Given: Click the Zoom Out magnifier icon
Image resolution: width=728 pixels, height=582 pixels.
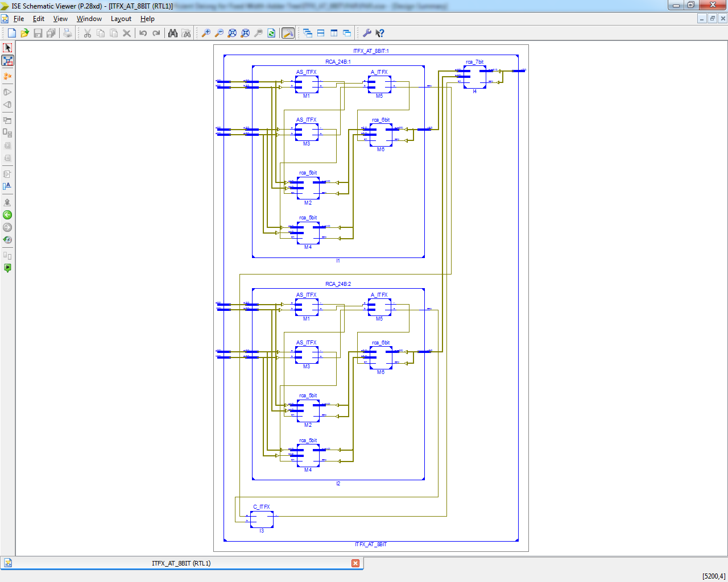Looking at the screenshot, I should [x=219, y=33].
